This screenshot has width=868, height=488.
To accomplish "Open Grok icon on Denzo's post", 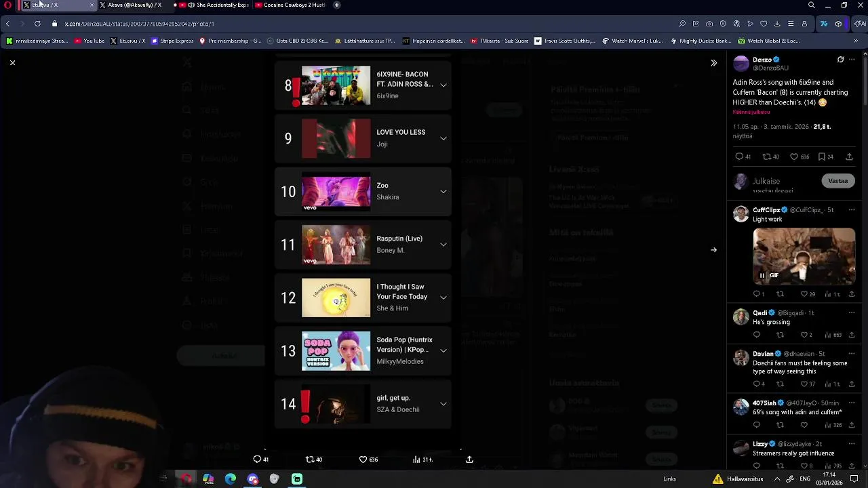I will coord(840,60).
